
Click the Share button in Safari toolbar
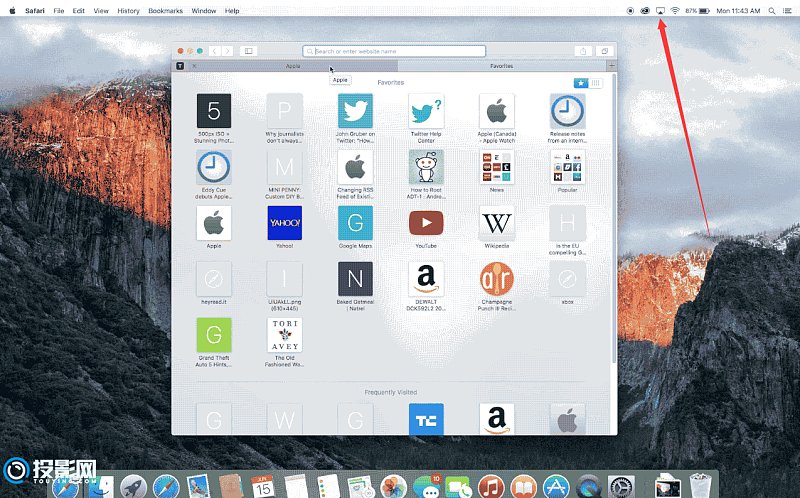(583, 51)
